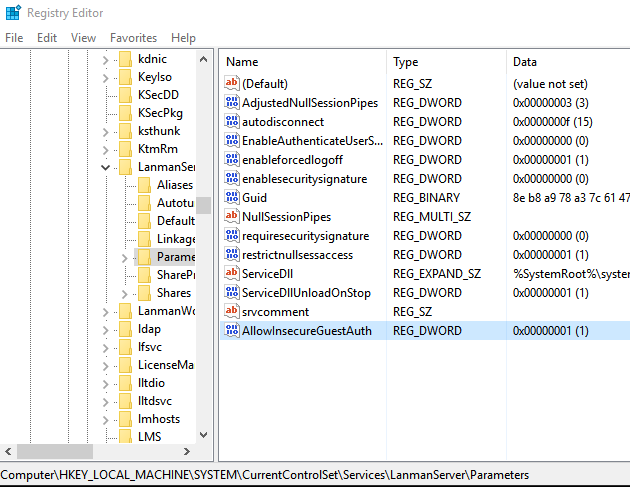Click the enableforcedlogoff DWORD icon
The height and width of the screenshot is (487, 630).
(232, 160)
